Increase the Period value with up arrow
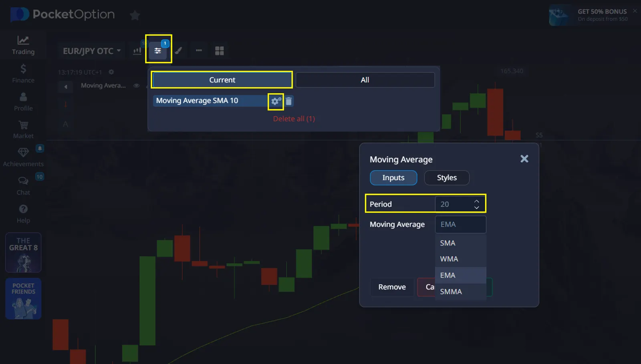 click(x=476, y=201)
